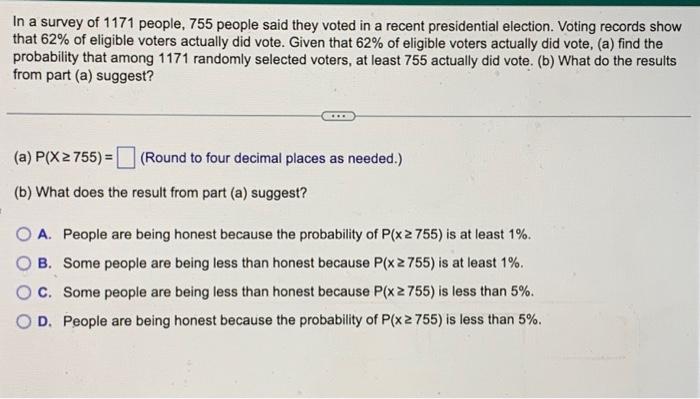The width and height of the screenshot is (700, 399).
Task: Click the '(b) What does the result' prompt
Action: (x=160, y=193)
